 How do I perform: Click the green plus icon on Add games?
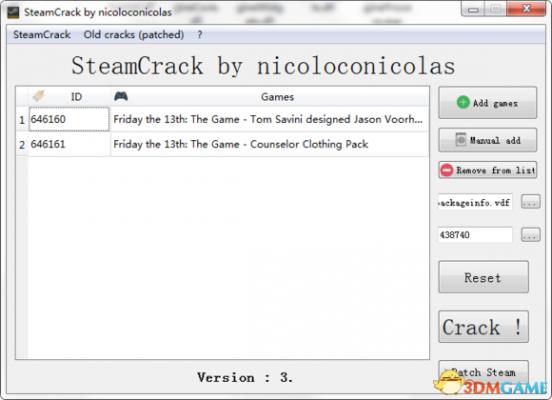point(463,102)
